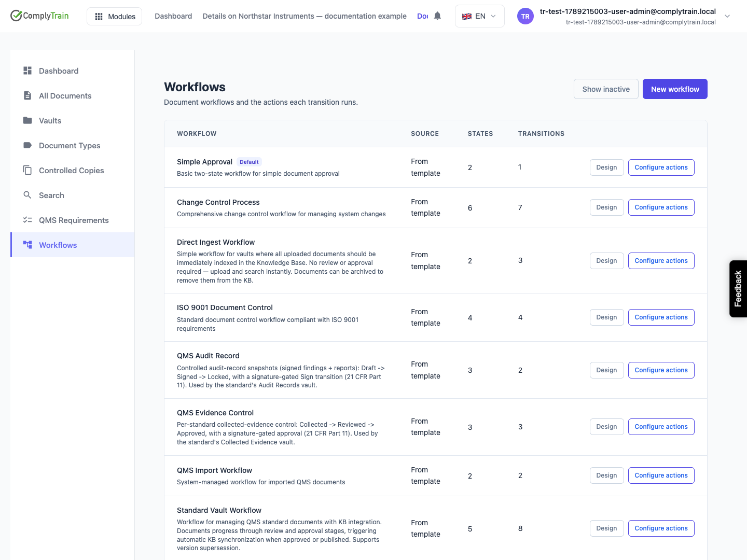Configure actions for Change Control Process
747x560 pixels.
(661, 207)
